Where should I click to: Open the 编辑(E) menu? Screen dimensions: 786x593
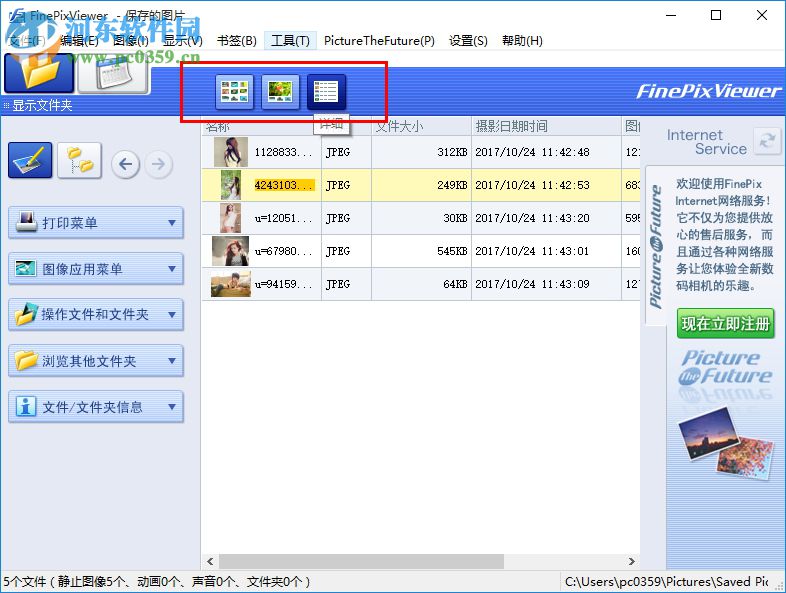point(79,41)
